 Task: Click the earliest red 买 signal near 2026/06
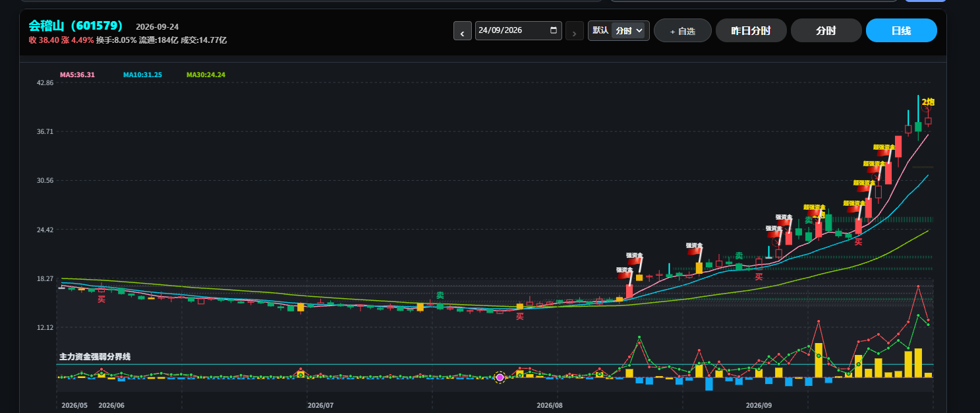101,300
